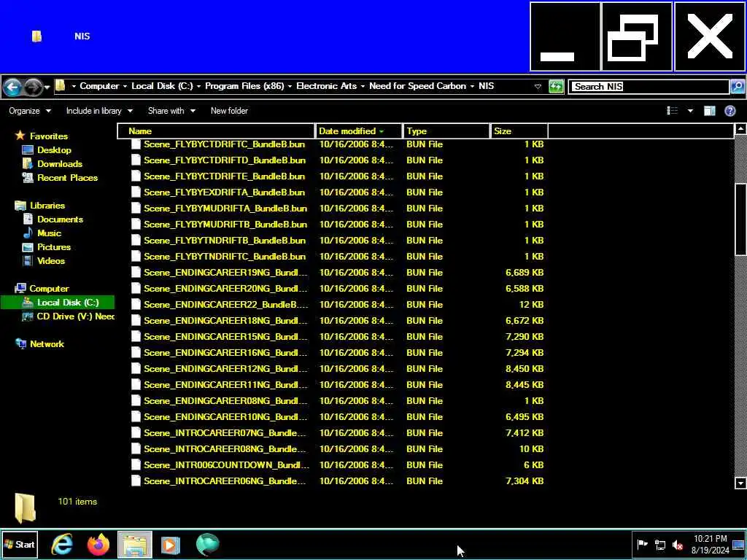Open the Pictures library

tap(54, 246)
